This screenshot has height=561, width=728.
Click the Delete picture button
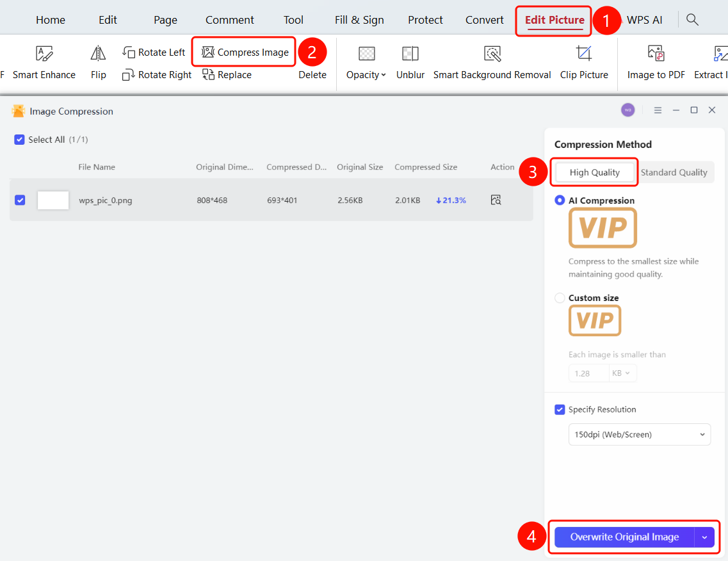pyautogui.click(x=312, y=75)
